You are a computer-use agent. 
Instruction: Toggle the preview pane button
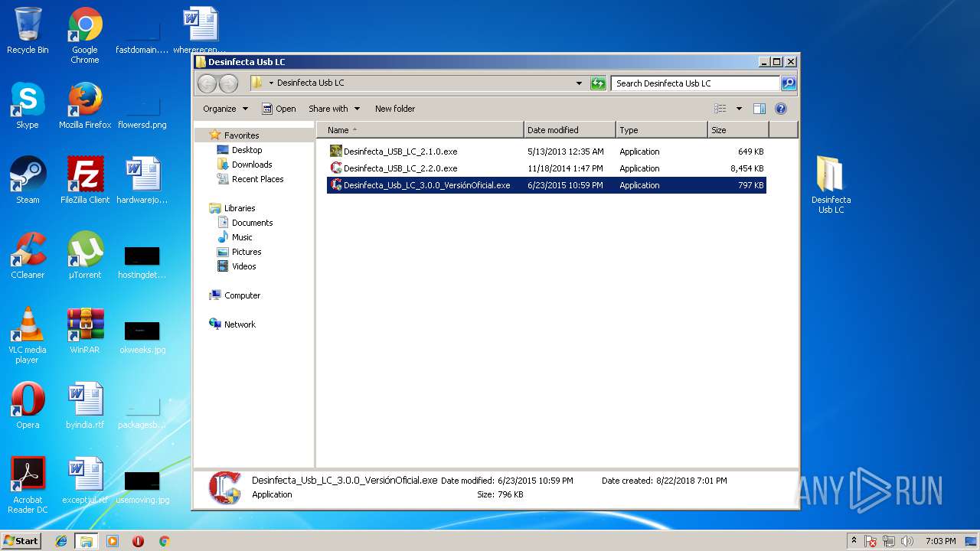click(x=759, y=109)
